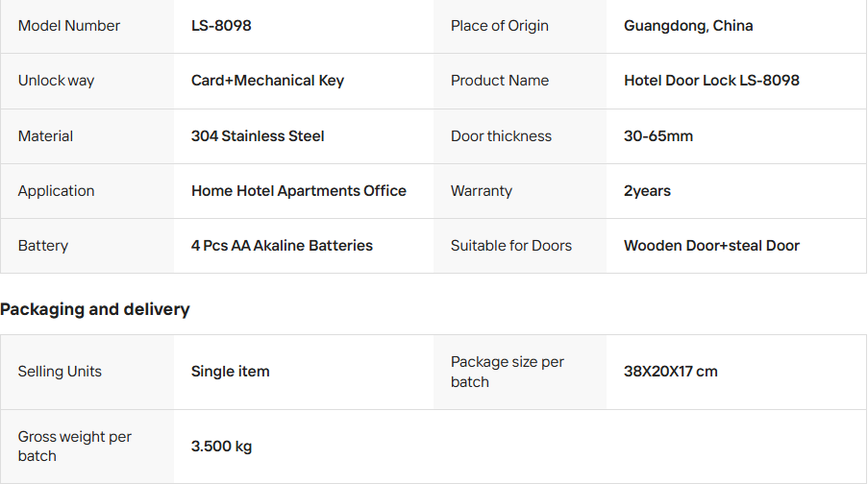The height and width of the screenshot is (484, 868).
Task: Click the 30-65mm door thickness value
Action: (658, 136)
